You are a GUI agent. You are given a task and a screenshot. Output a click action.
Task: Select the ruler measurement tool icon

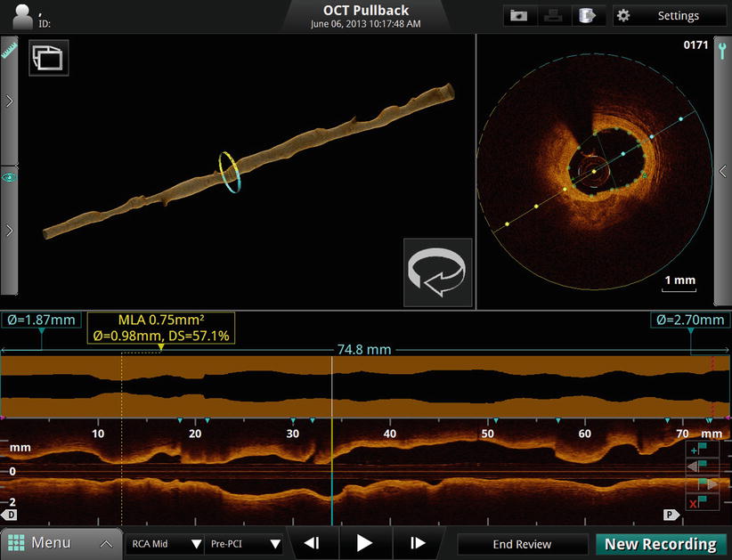(x=10, y=51)
